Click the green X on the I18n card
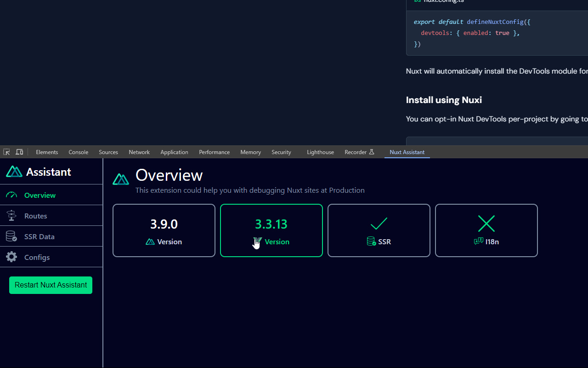This screenshot has width=588, height=368. pyautogui.click(x=486, y=224)
